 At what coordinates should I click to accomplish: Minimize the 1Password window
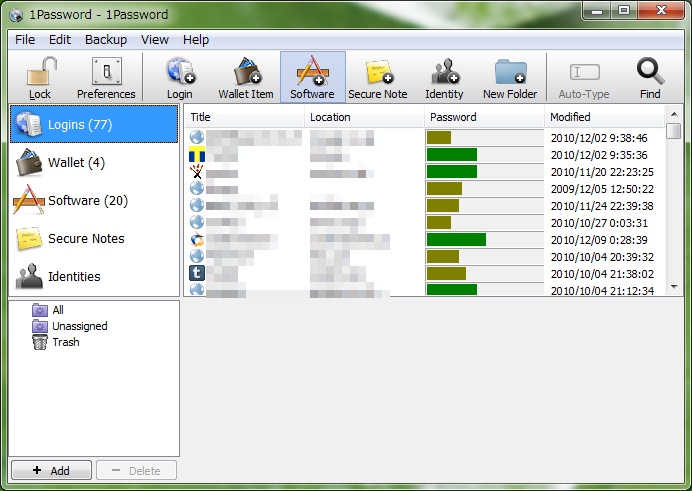(x=597, y=11)
